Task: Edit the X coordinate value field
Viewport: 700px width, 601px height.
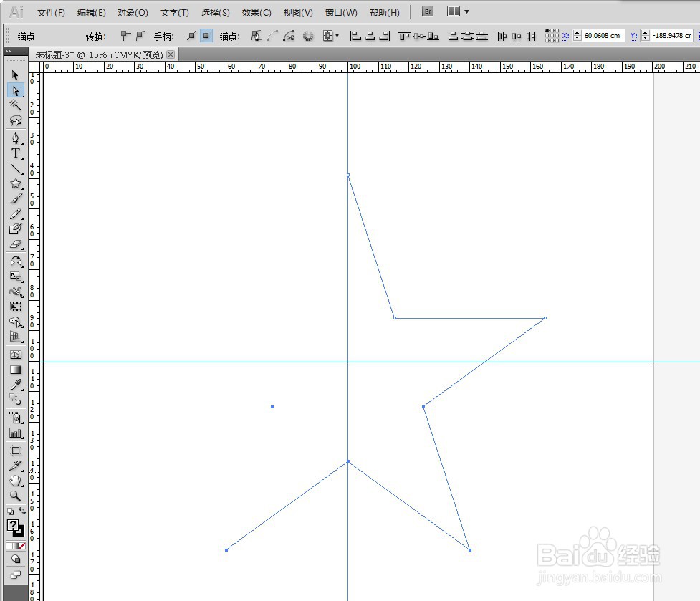Action: tap(603, 35)
